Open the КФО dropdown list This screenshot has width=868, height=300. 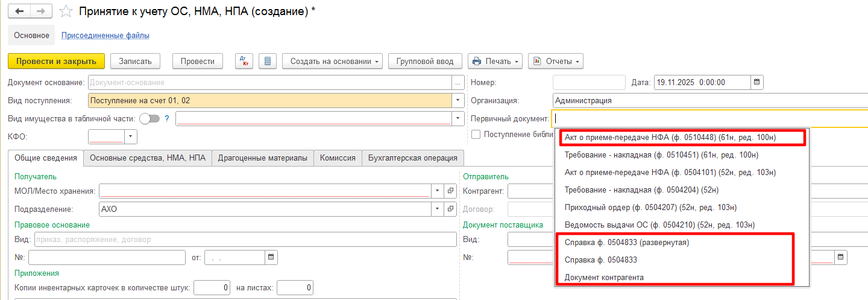pos(131,137)
